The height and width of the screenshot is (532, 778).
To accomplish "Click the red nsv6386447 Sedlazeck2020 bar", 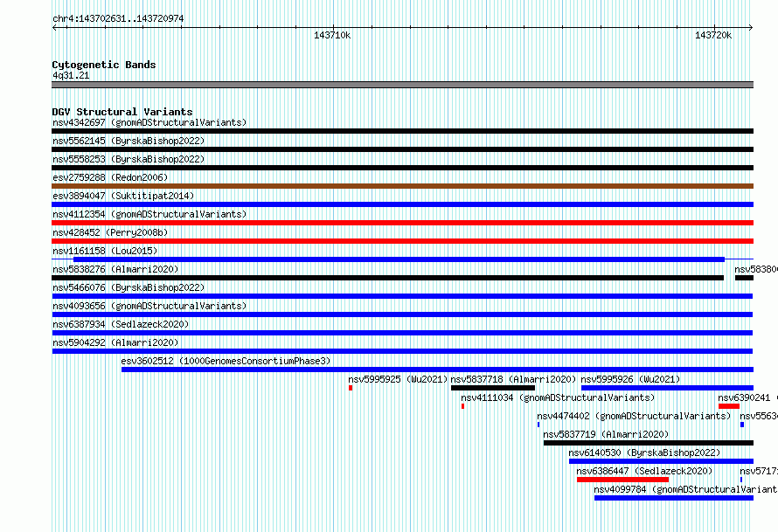I will (622, 480).
